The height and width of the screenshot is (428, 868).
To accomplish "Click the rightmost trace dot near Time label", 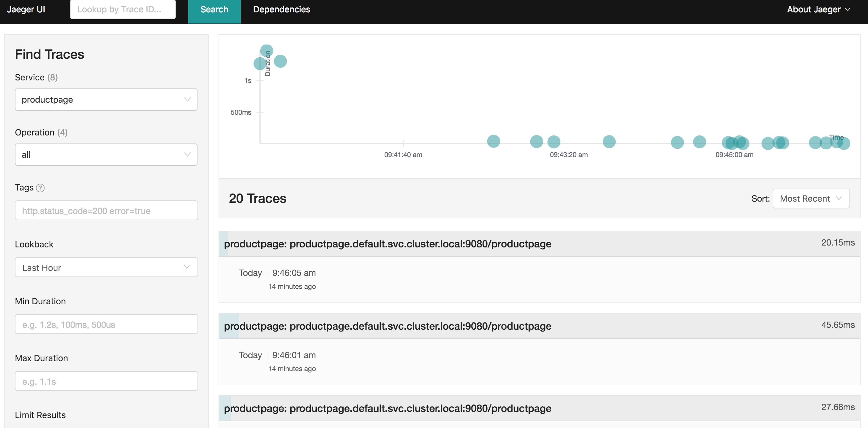I will coord(844,143).
